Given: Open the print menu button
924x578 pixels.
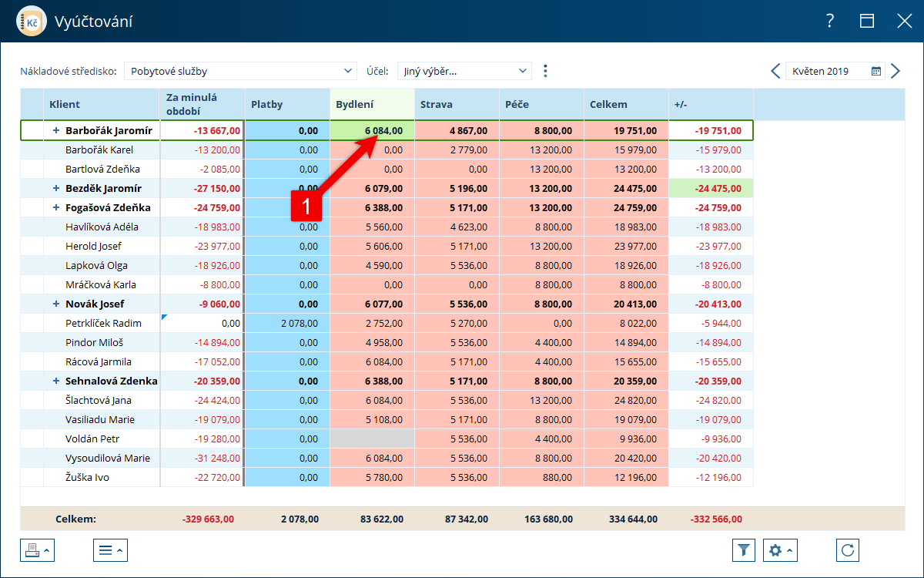Looking at the screenshot, I should point(38,550).
